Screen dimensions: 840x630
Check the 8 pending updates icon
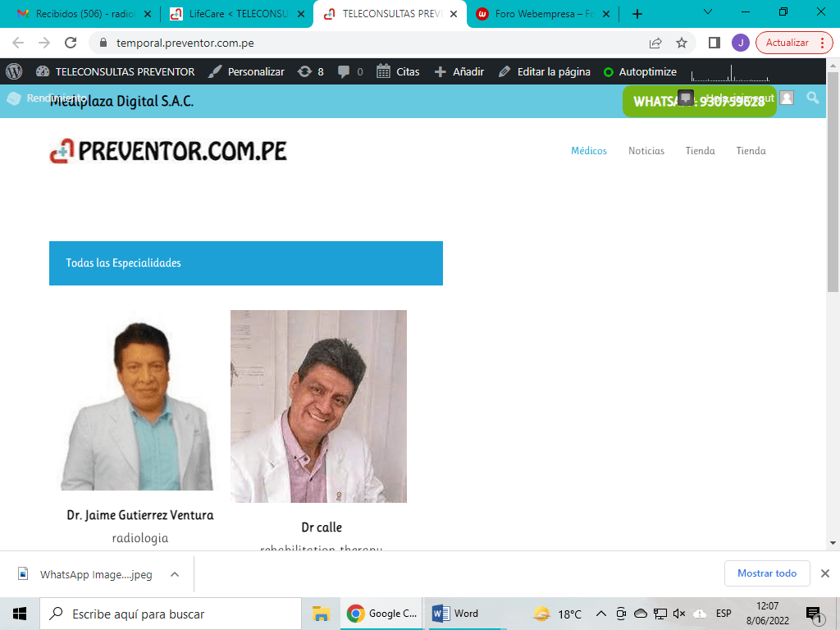[x=311, y=72]
